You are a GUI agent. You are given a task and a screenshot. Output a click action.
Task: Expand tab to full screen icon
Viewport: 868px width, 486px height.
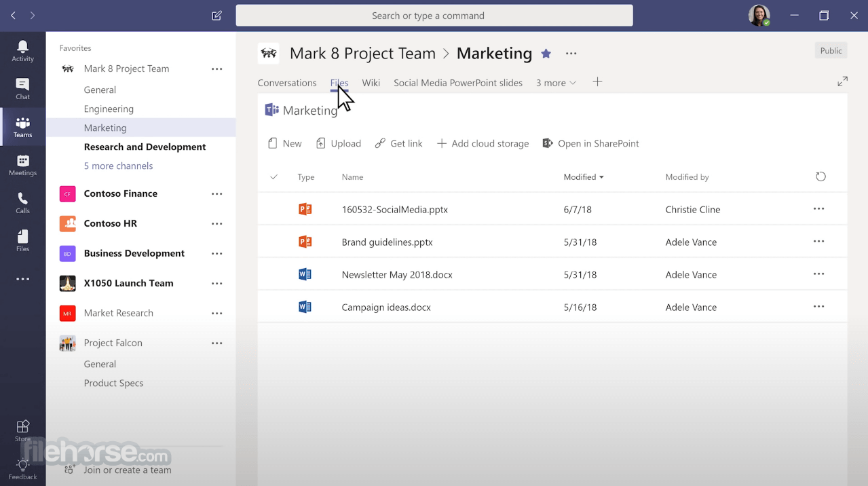pyautogui.click(x=842, y=81)
